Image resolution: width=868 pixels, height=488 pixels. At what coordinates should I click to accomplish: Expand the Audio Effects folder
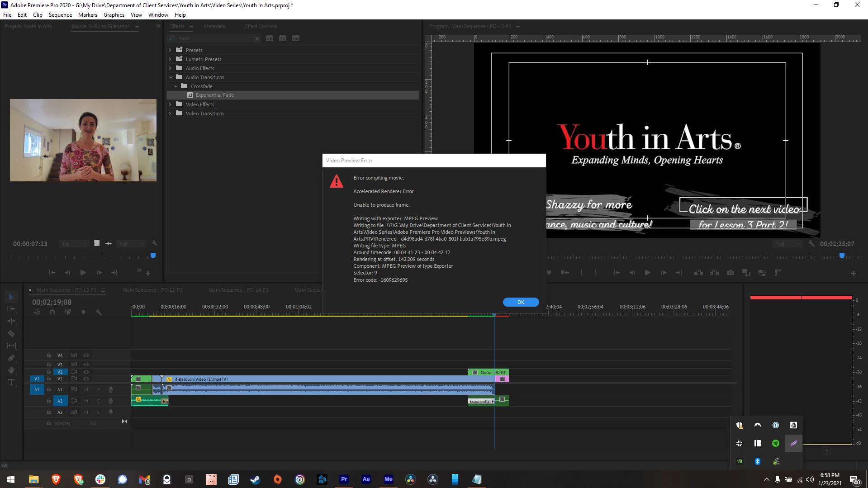click(170, 68)
